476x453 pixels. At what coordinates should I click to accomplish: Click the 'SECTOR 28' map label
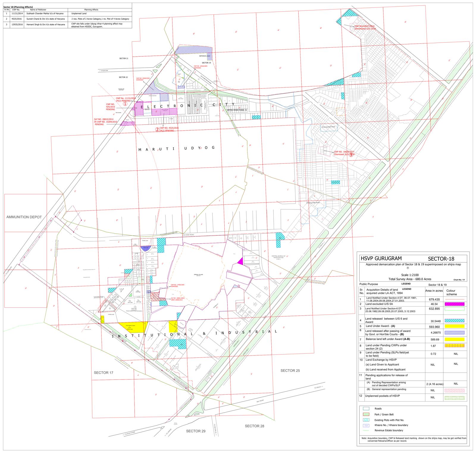[254, 426]
